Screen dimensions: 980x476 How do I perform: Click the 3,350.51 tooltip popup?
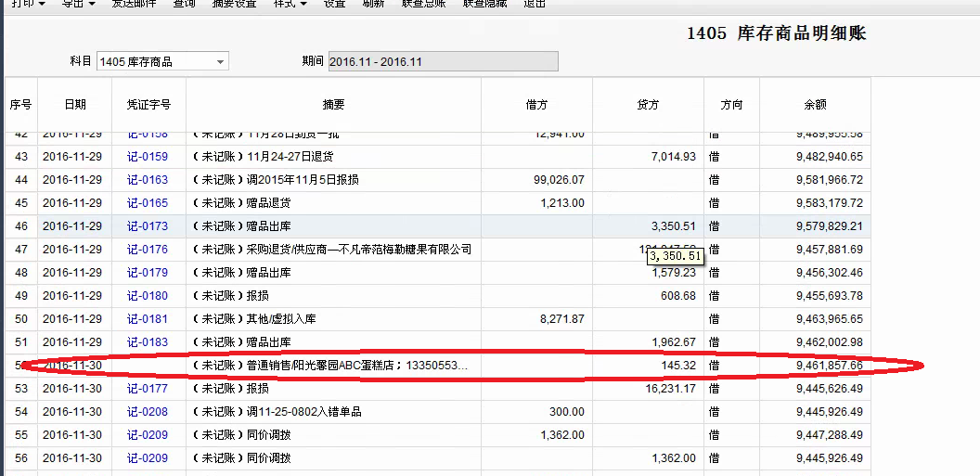pyautogui.click(x=675, y=256)
